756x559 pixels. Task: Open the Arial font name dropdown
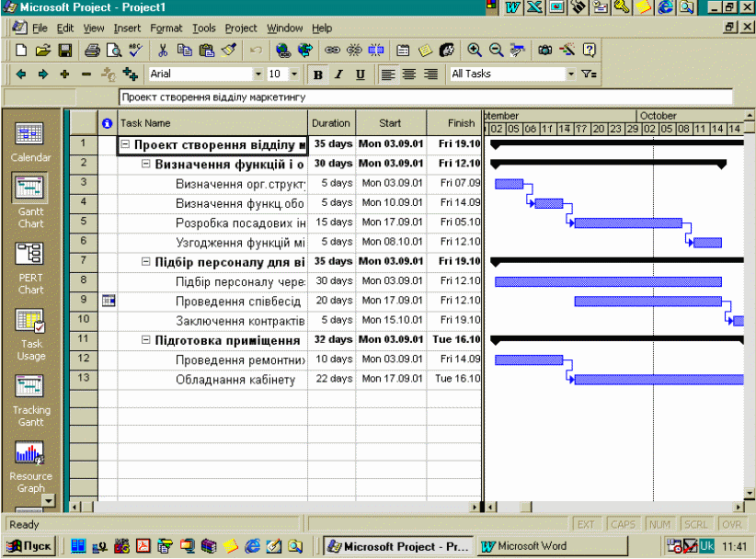click(x=258, y=74)
